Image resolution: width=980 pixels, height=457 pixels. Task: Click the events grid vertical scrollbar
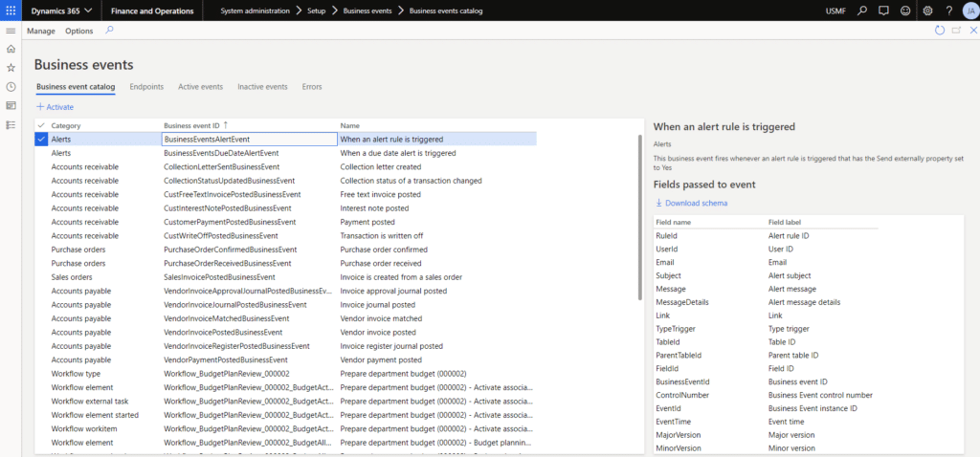coord(640,217)
